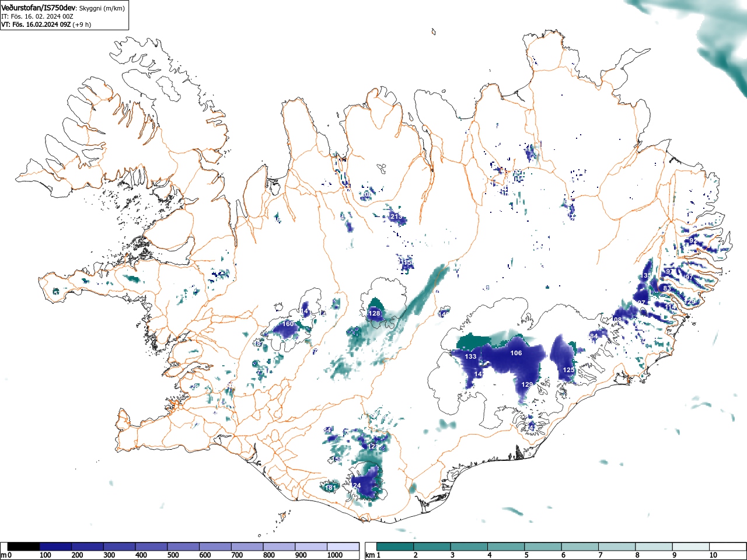Click the lightest 9–10 km legend swatch
Screen dimensions: 747x560
692,547
